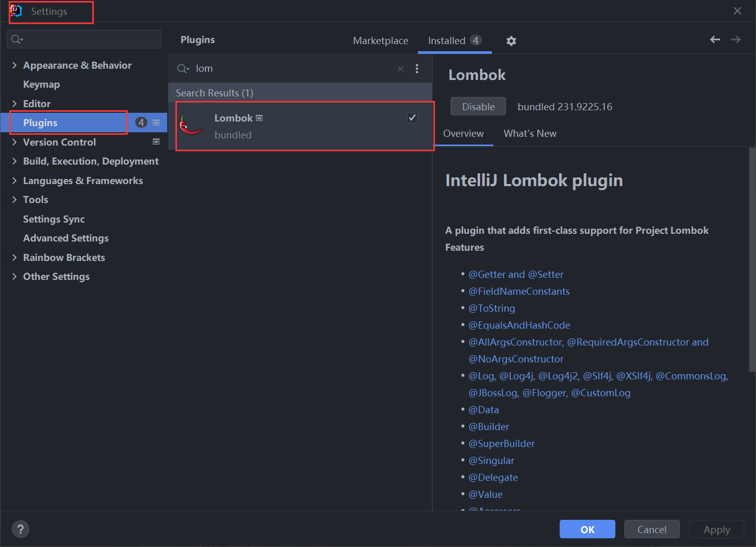Click the Apply button
756x547 pixels.
(x=717, y=529)
